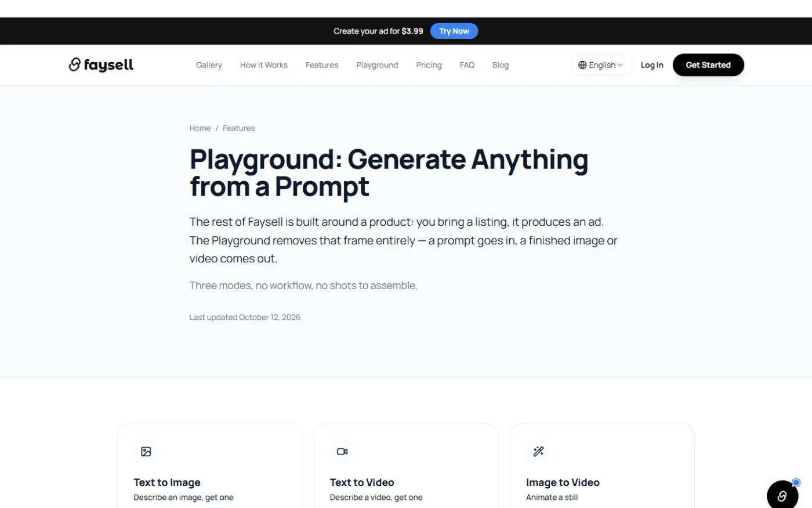Click the Text to Image card title
This screenshot has height=508, width=812.
(x=167, y=482)
